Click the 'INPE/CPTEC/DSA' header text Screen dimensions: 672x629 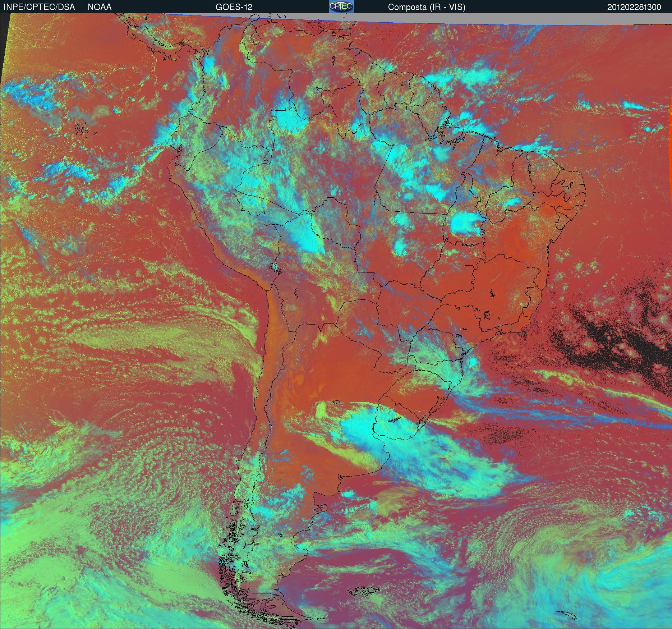39,7
